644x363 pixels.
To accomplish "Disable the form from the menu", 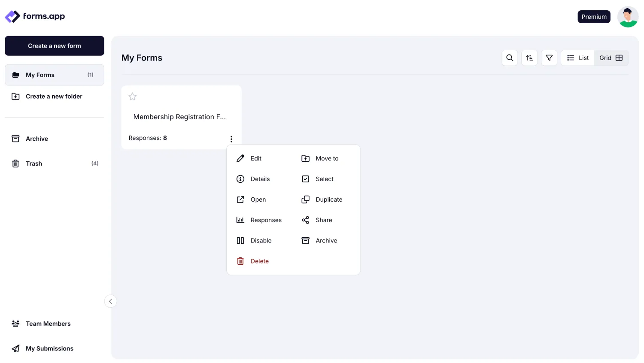I will pyautogui.click(x=261, y=241).
